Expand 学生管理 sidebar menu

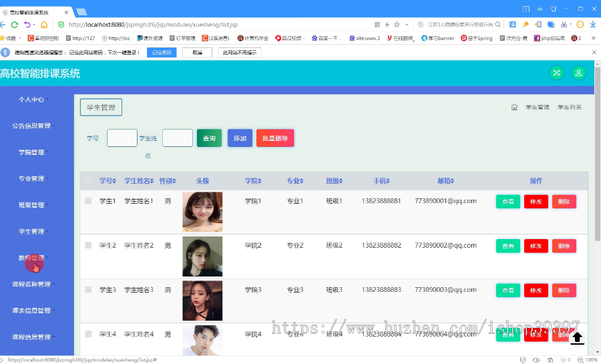click(x=34, y=232)
